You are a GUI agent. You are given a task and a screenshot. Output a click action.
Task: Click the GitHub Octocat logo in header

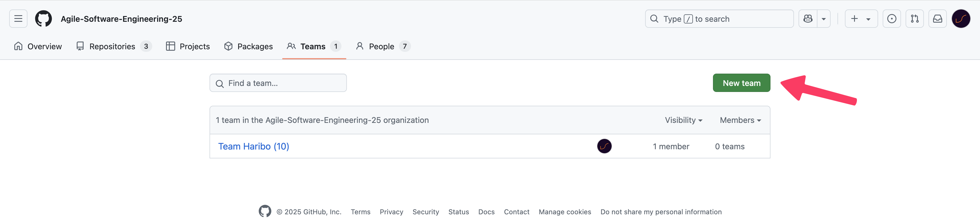[44, 19]
